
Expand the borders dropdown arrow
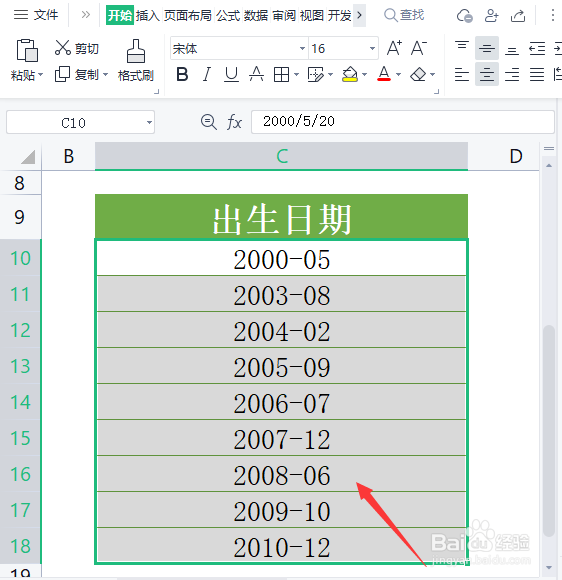pyautogui.click(x=296, y=74)
